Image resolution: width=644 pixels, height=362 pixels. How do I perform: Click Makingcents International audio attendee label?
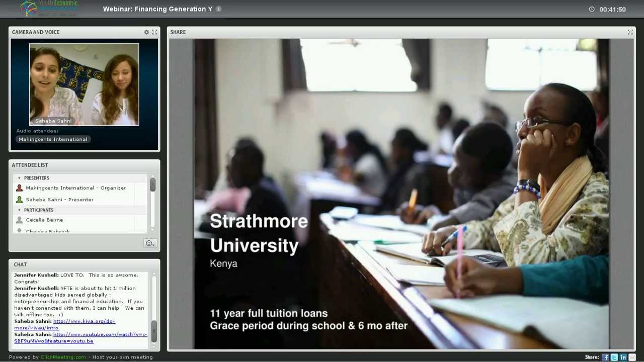(53, 139)
